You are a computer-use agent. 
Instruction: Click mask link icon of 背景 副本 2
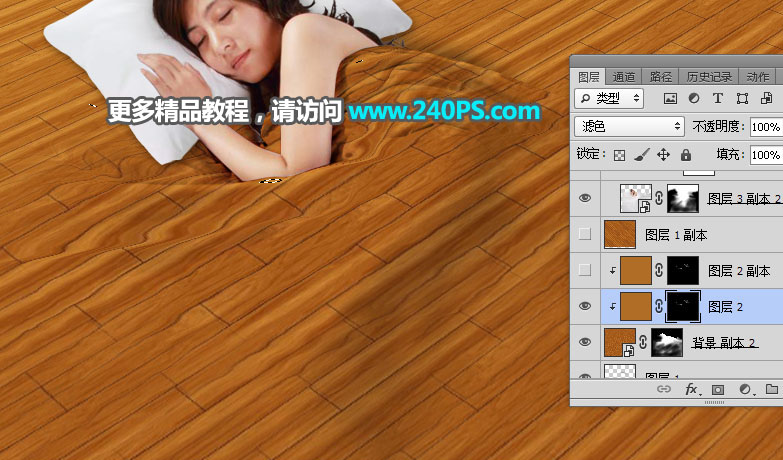click(x=643, y=342)
